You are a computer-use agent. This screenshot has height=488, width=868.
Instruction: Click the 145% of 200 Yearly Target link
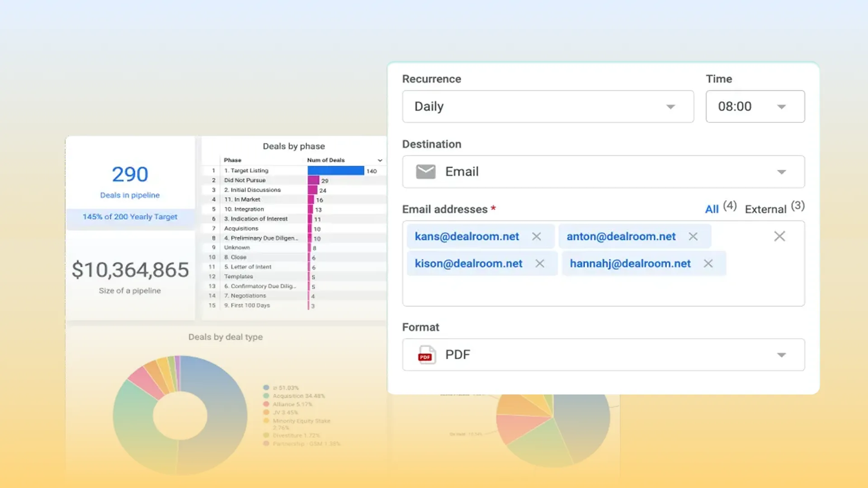(130, 217)
